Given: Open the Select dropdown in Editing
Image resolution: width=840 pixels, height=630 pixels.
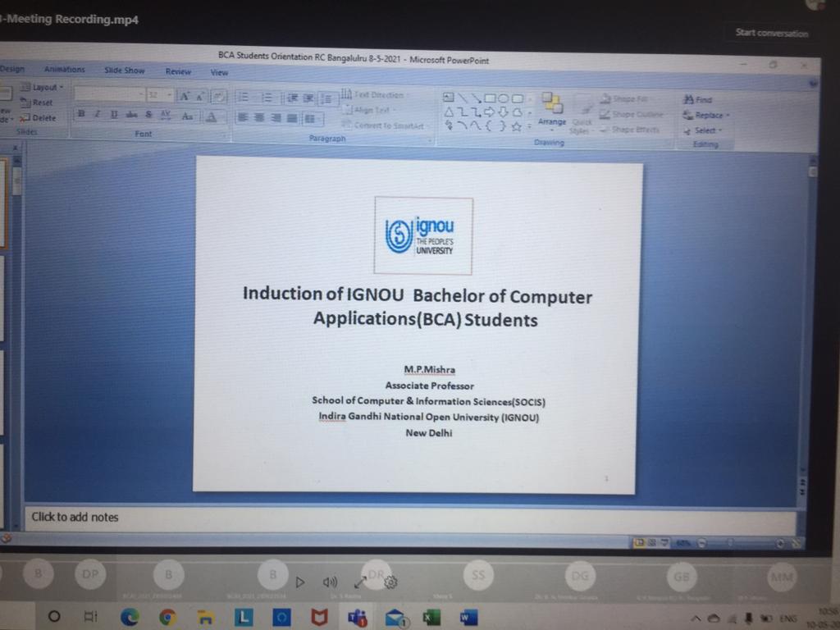Looking at the screenshot, I should click(x=702, y=130).
